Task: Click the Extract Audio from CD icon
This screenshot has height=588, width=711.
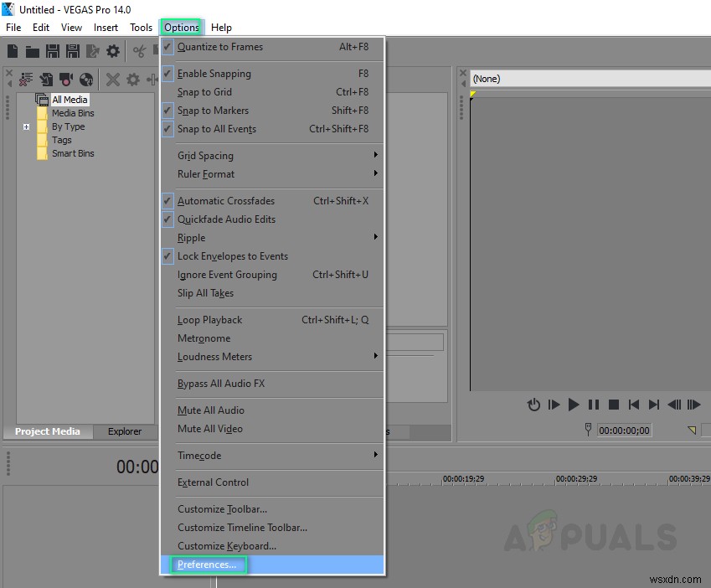Action: pos(86,80)
